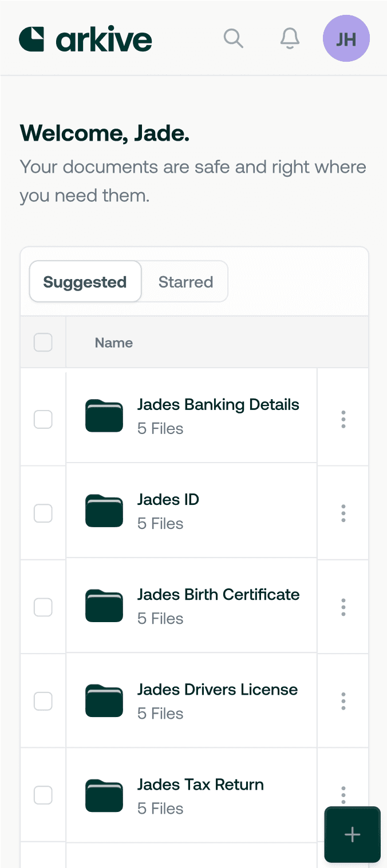Click the plus add button

coord(352,834)
